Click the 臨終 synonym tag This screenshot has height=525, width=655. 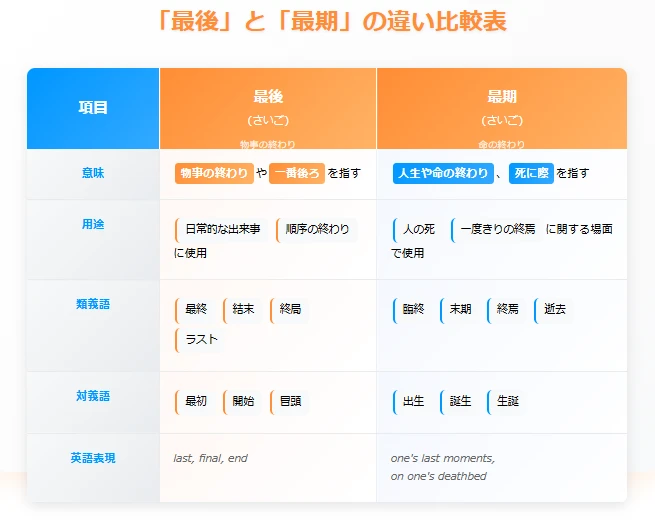click(x=413, y=310)
